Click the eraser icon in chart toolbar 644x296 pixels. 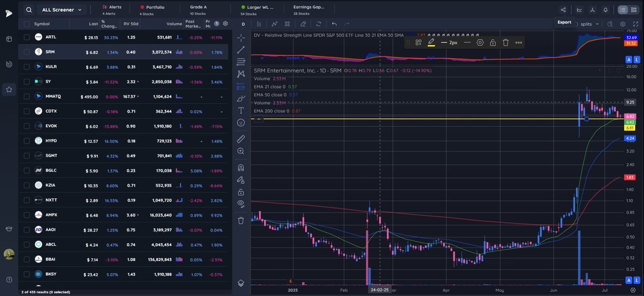click(x=303, y=24)
